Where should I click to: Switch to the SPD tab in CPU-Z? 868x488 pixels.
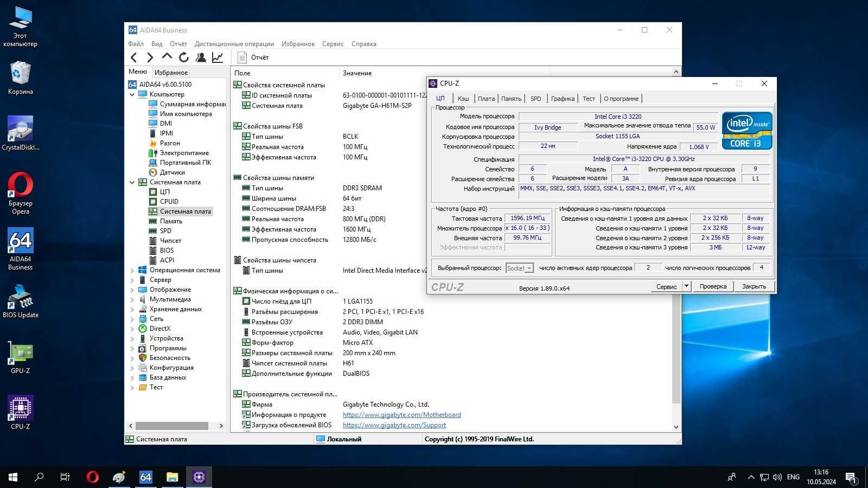(536, 99)
